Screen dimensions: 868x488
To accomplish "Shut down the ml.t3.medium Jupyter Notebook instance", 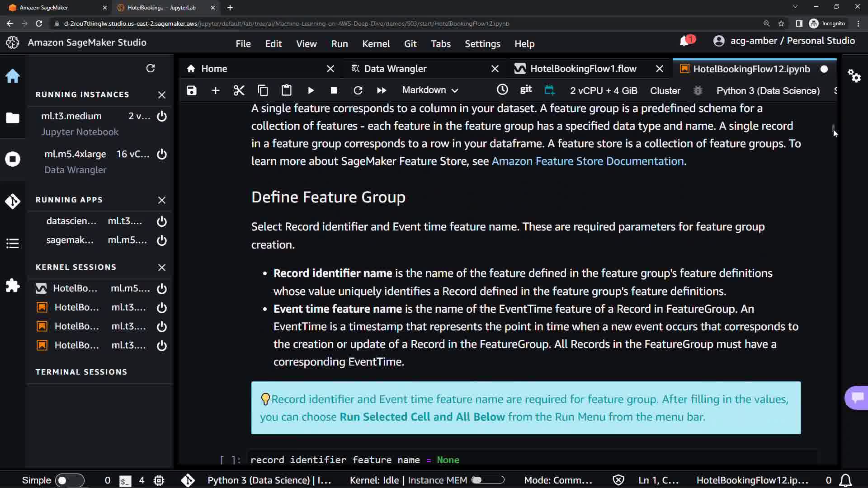I will point(161,116).
